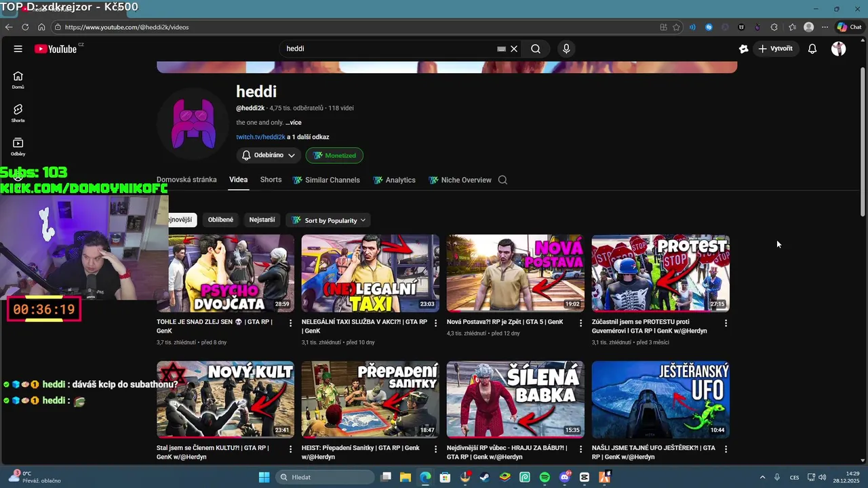Open YouTube notifications bell

[x=812, y=49]
